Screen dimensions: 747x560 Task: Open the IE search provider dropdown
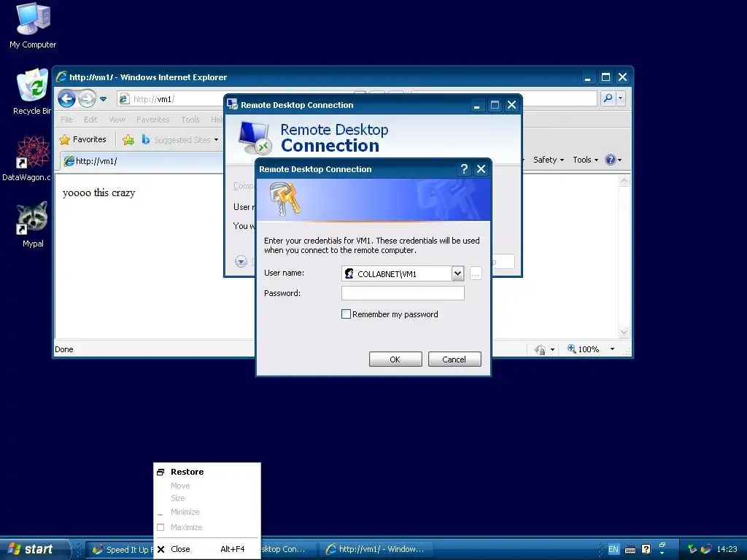tap(620, 98)
